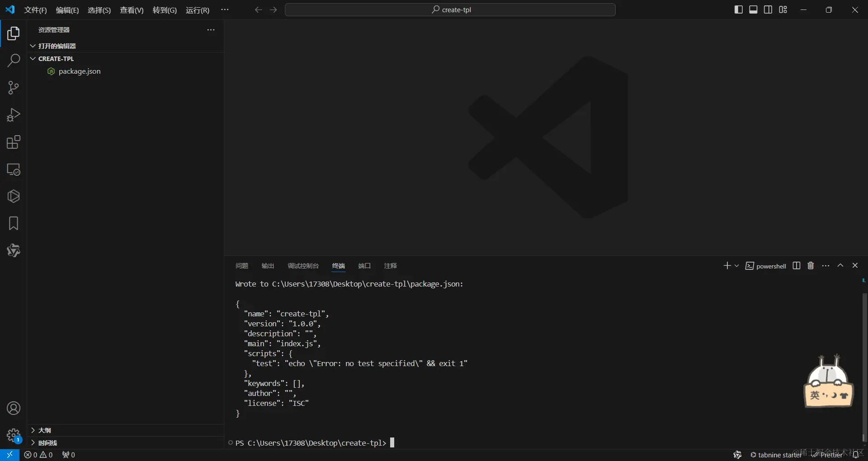Viewport: 868px width, 461px height.
Task: Add a new terminal with plus icon
Action: click(x=727, y=266)
